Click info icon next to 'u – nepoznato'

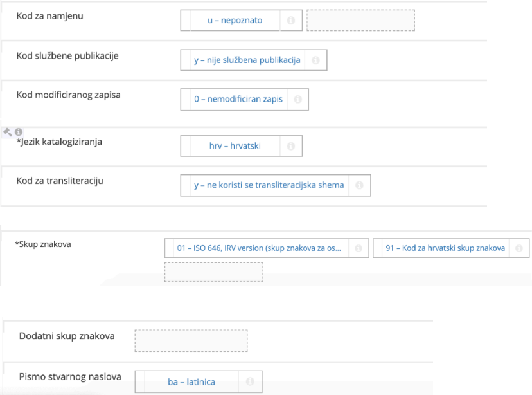290,21
